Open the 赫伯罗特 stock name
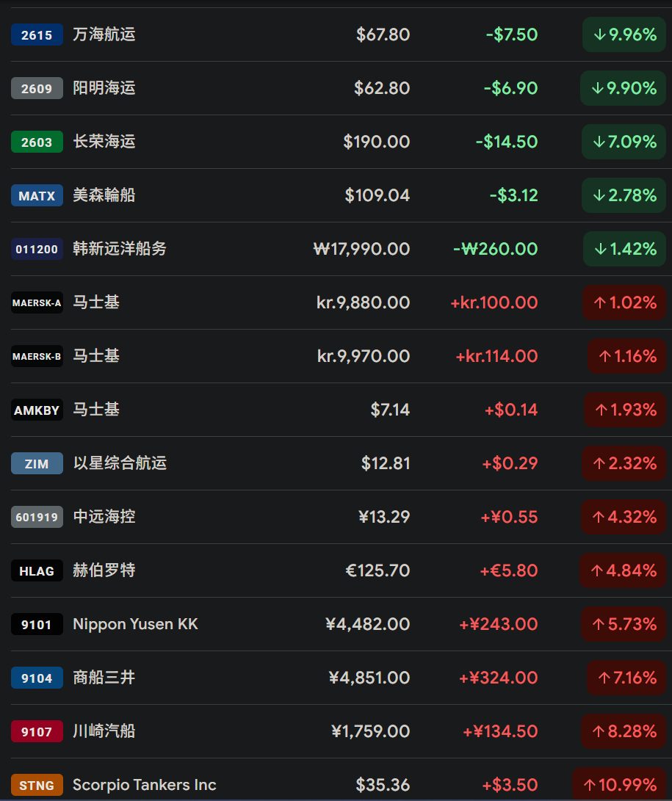 pyautogui.click(x=104, y=570)
